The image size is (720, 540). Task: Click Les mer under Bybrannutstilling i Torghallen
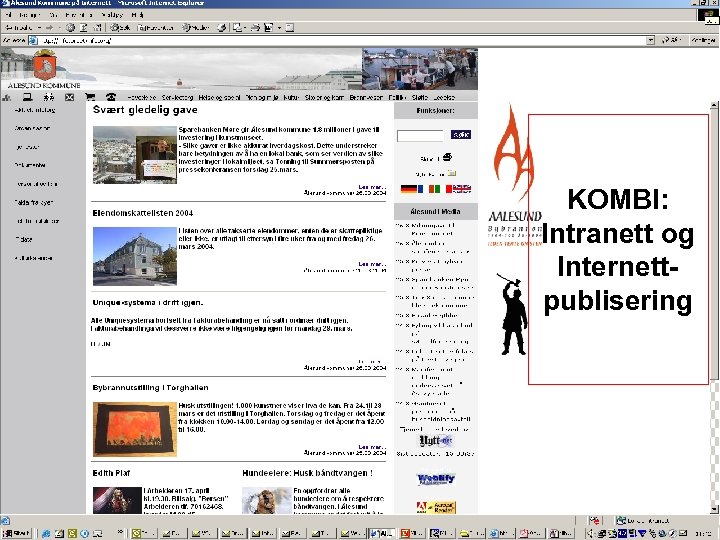[372, 447]
